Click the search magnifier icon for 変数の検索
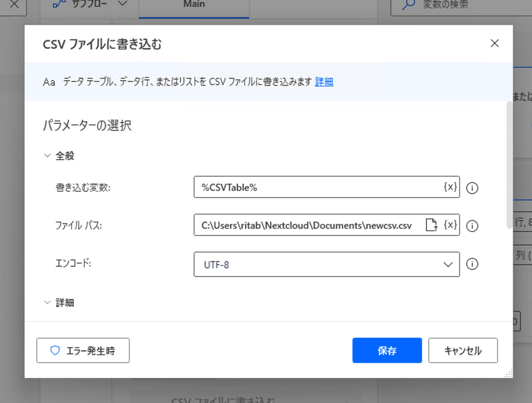The width and height of the screenshot is (532, 403). point(408,5)
